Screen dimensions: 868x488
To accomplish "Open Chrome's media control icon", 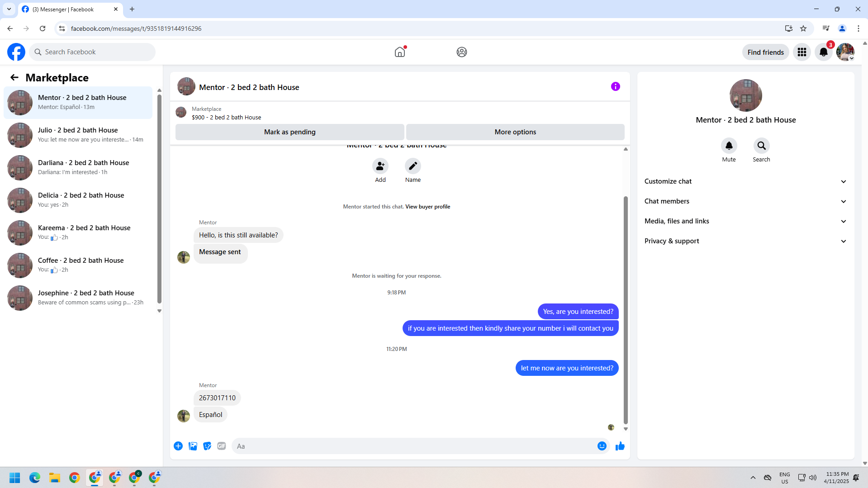I will (826, 28).
